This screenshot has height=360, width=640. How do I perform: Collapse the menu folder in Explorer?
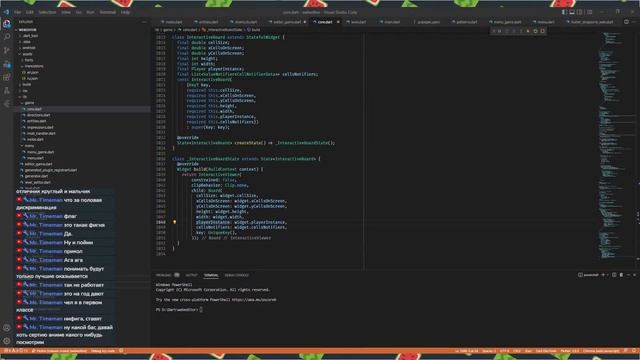(x=29, y=146)
